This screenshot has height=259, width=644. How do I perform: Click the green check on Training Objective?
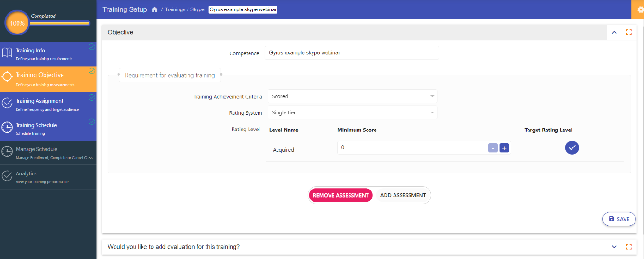click(x=92, y=71)
